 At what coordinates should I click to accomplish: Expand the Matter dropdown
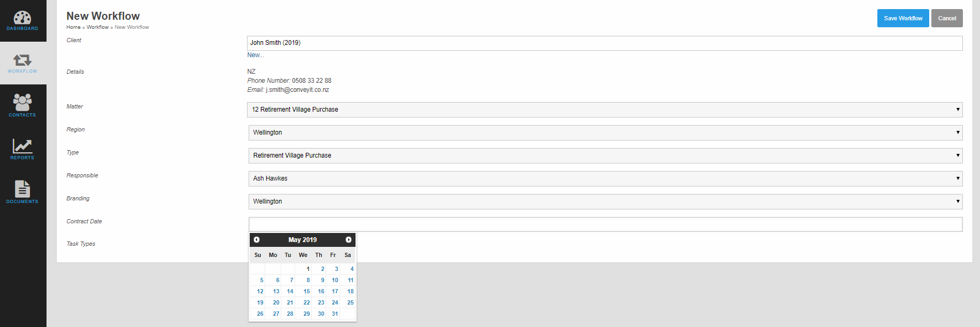click(x=605, y=110)
